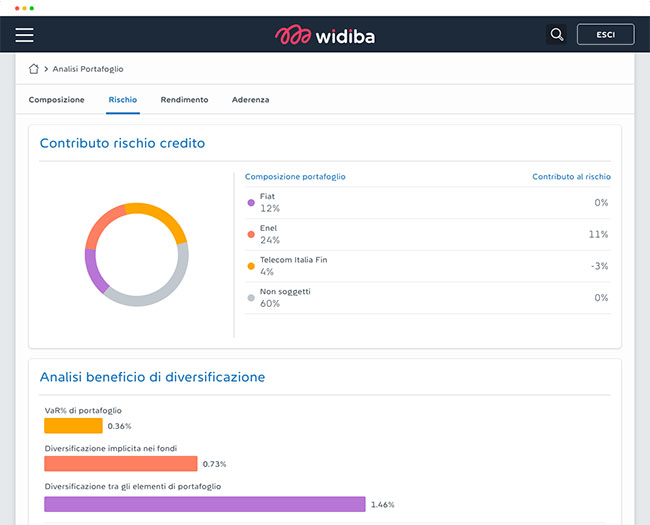Viewport: 650px width, 525px height.
Task: Click the Composizione portafoglio column header
Action: 295,177
